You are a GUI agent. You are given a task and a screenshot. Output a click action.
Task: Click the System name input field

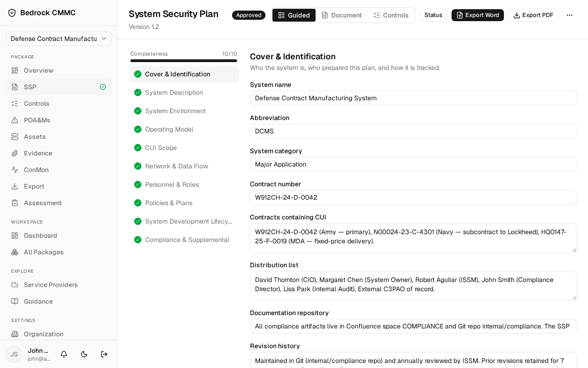pos(413,98)
